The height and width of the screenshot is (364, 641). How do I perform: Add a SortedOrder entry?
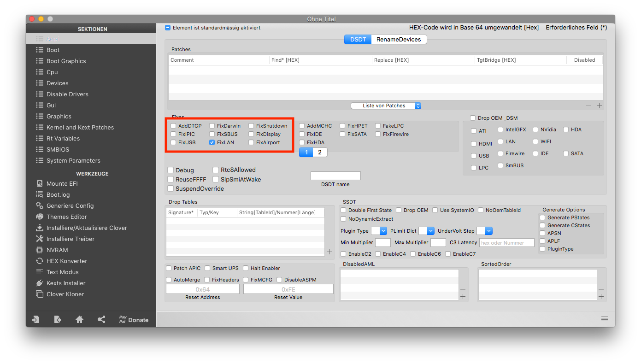pyautogui.click(x=601, y=297)
